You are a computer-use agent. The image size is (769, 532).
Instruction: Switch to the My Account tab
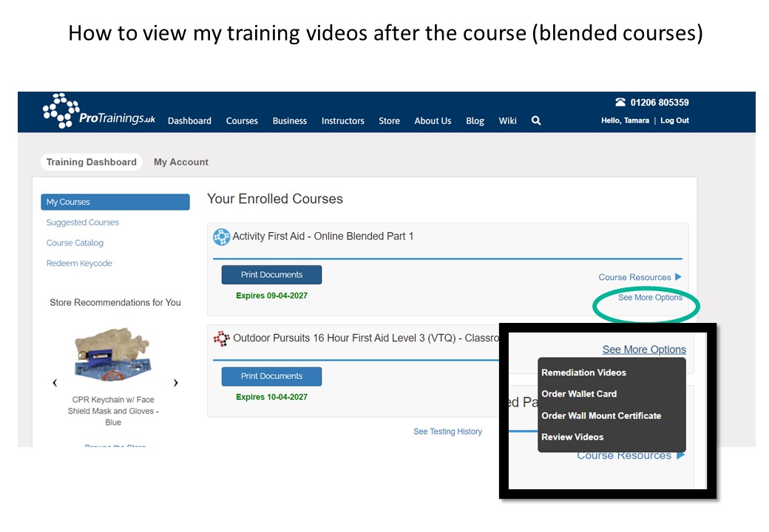tap(181, 162)
